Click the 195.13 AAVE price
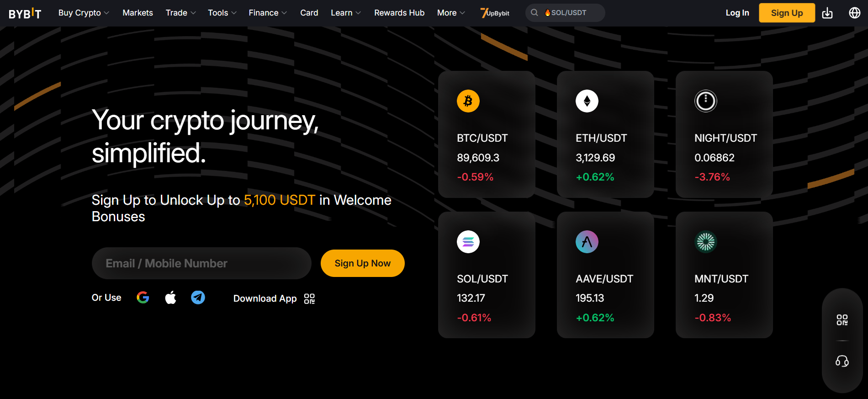 point(590,298)
